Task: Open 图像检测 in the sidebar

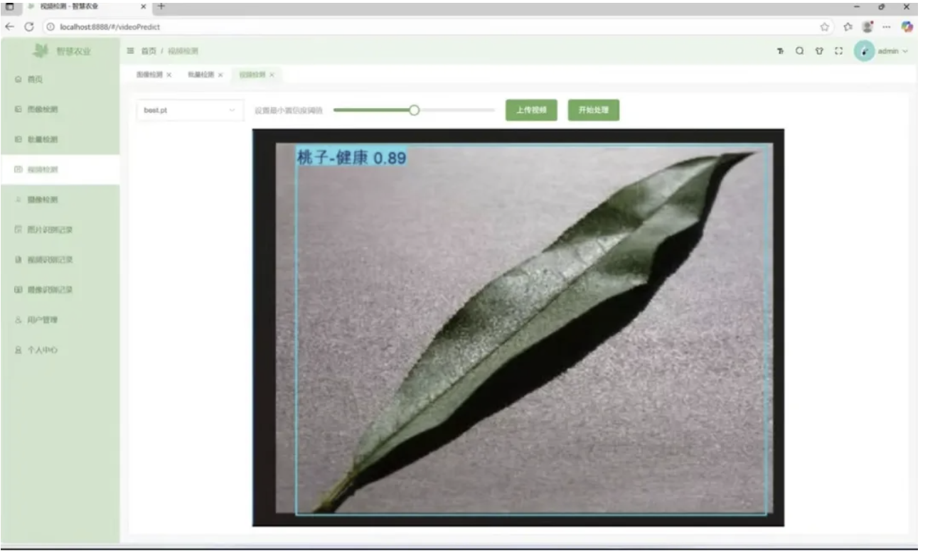Action: click(x=60, y=109)
